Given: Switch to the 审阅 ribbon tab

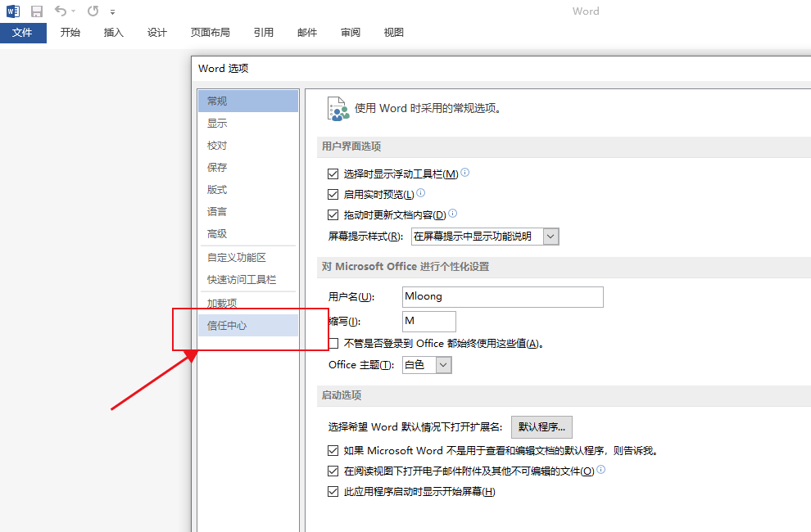Looking at the screenshot, I should 350,32.
